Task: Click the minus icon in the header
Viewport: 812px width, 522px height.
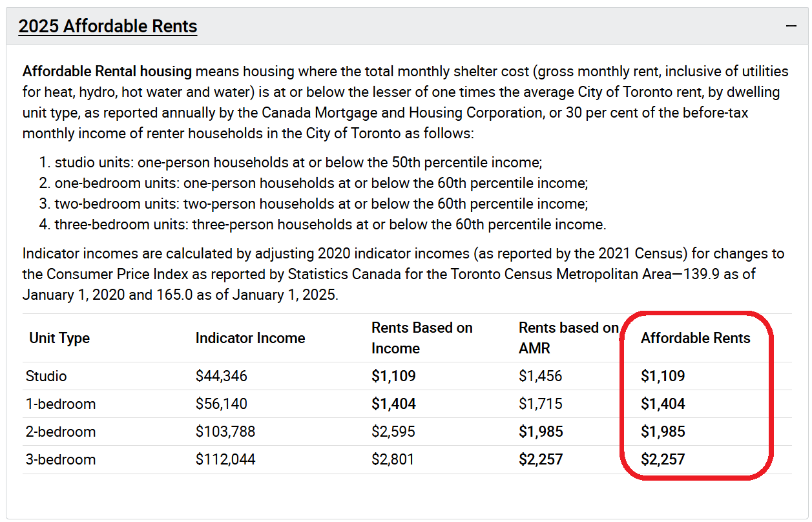Action: tap(791, 26)
